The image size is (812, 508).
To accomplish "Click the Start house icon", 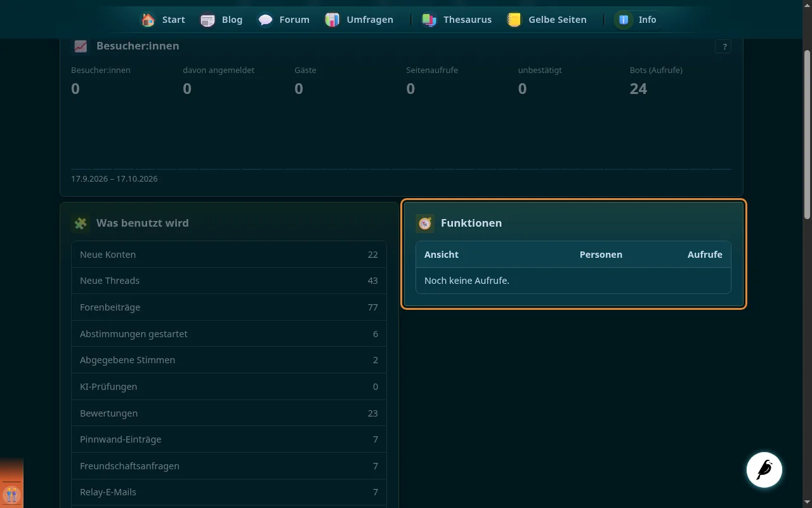I will [x=148, y=20].
